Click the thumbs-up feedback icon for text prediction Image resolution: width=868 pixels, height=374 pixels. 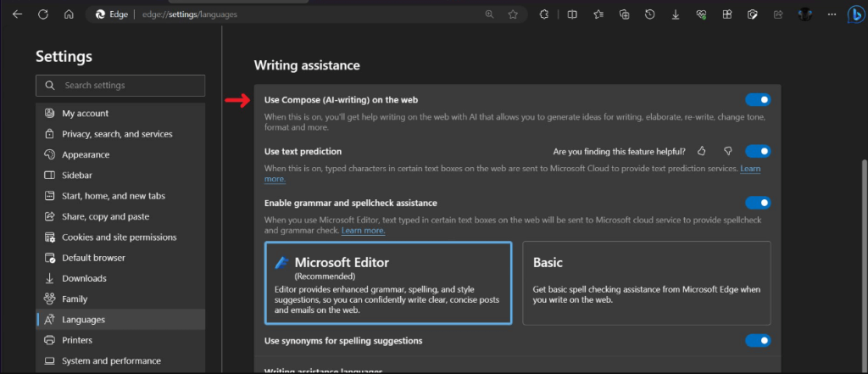pyautogui.click(x=702, y=151)
